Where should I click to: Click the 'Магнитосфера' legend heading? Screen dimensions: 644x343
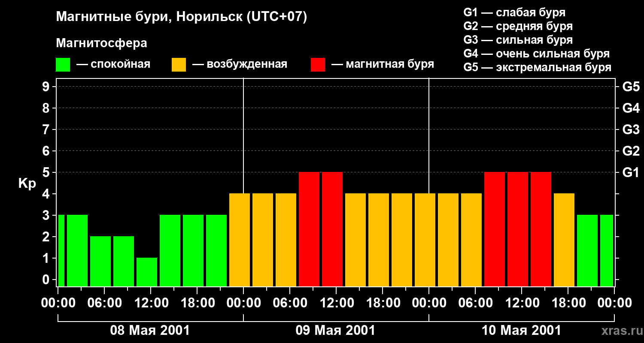[101, 43]
